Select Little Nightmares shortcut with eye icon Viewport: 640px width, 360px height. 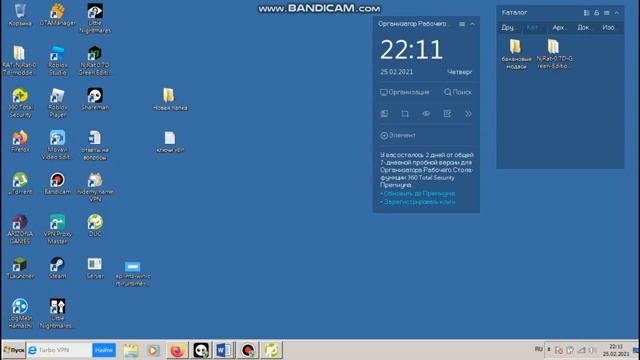95,18
